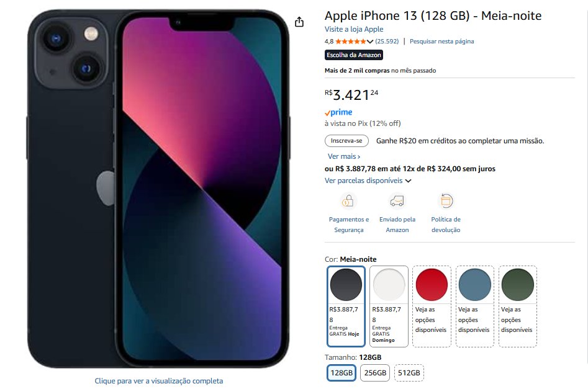Click the Escolha da Amazon badge
Screen dimensions: 588x389
click(x=354, y=55)
